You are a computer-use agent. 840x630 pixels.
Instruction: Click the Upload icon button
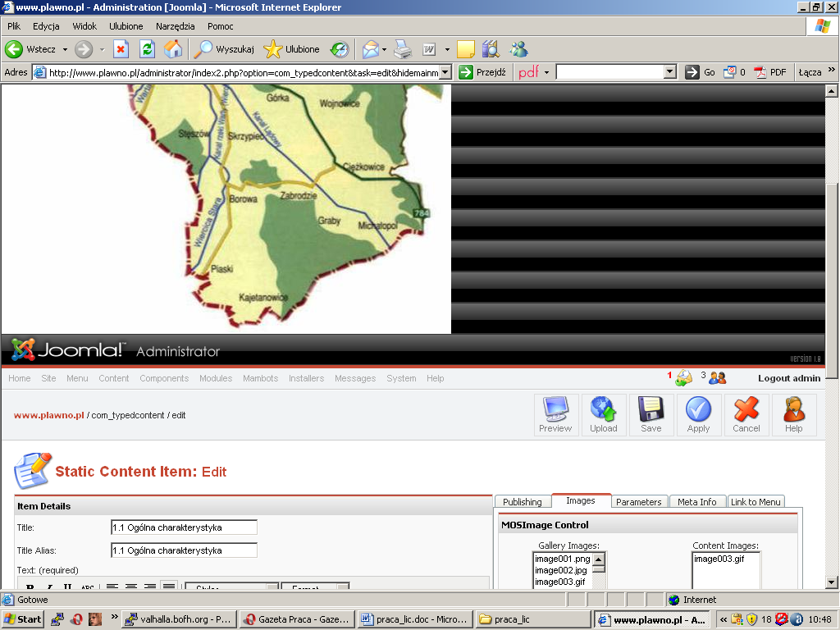point(603,414)
